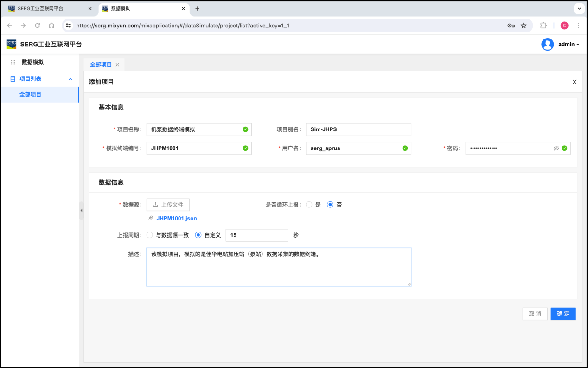Image resolution: width=588 pixels, height=368 pixels.
Task: Open the admin account dropdown
Action: coord(569,45)
